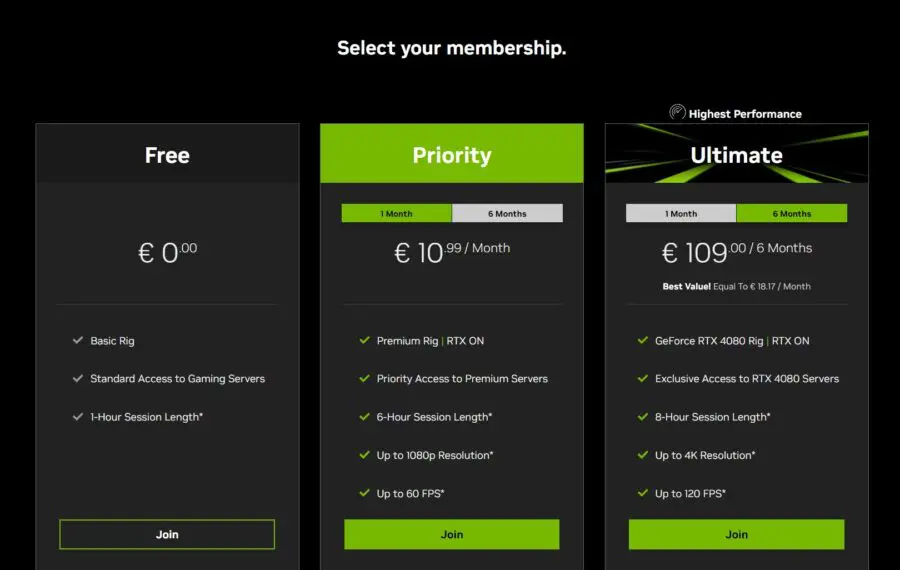Click checkmark next to Up to 60 FPS
The height and width of the screenshot is (570, 900).
point(364,493)
